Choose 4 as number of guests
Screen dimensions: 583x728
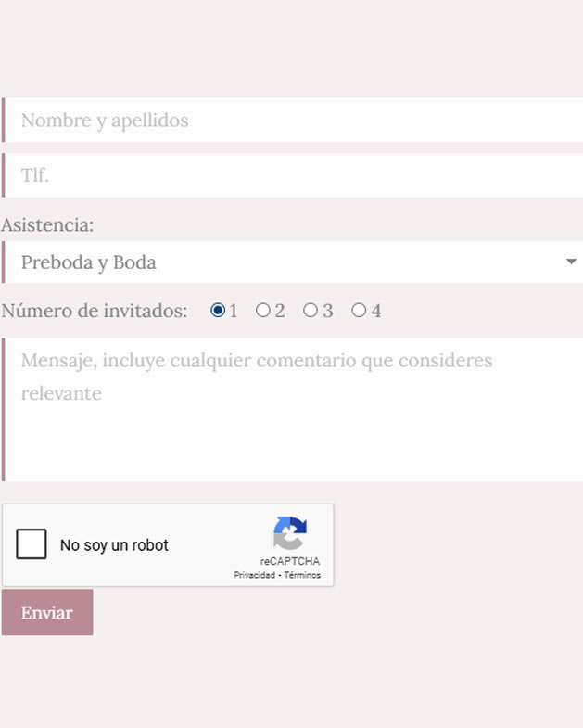pos(359,311)
